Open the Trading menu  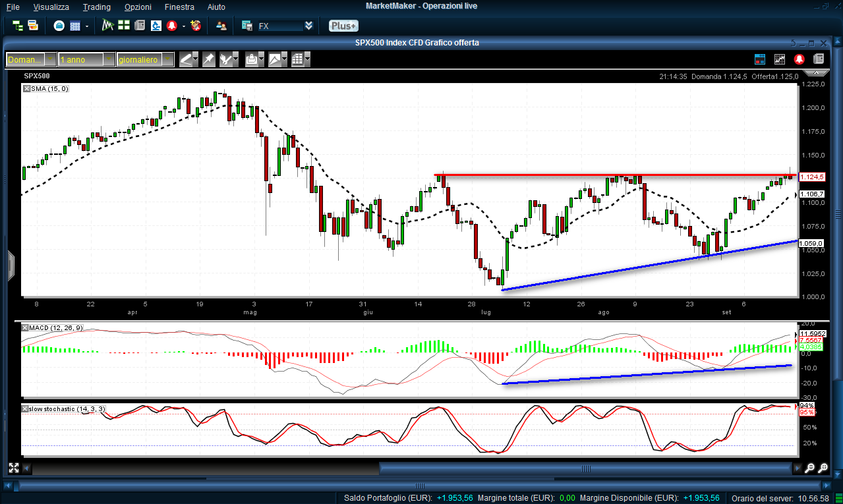(97, 7)
